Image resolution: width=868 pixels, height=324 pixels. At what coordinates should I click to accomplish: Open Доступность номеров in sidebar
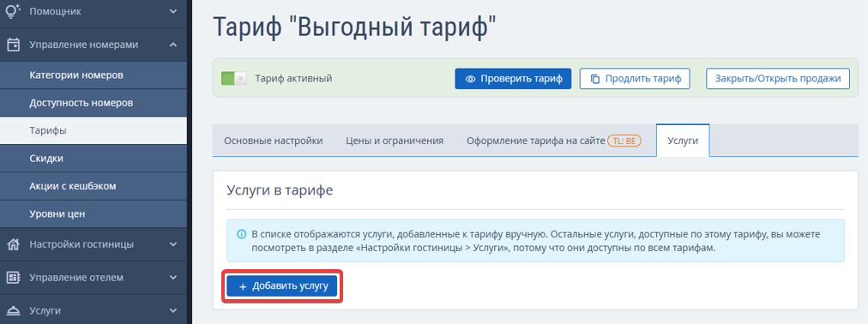tap(93, 103)
